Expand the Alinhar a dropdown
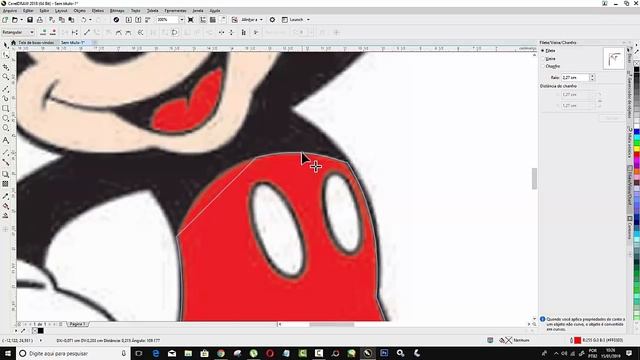This screenshot has height=360, width=640. [x=261, y=20]
